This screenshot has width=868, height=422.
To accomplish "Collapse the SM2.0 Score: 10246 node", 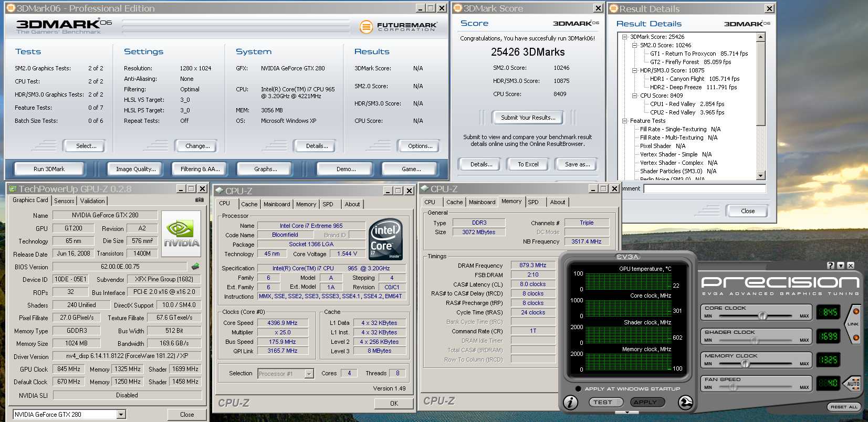I will (x=634, y=45).
